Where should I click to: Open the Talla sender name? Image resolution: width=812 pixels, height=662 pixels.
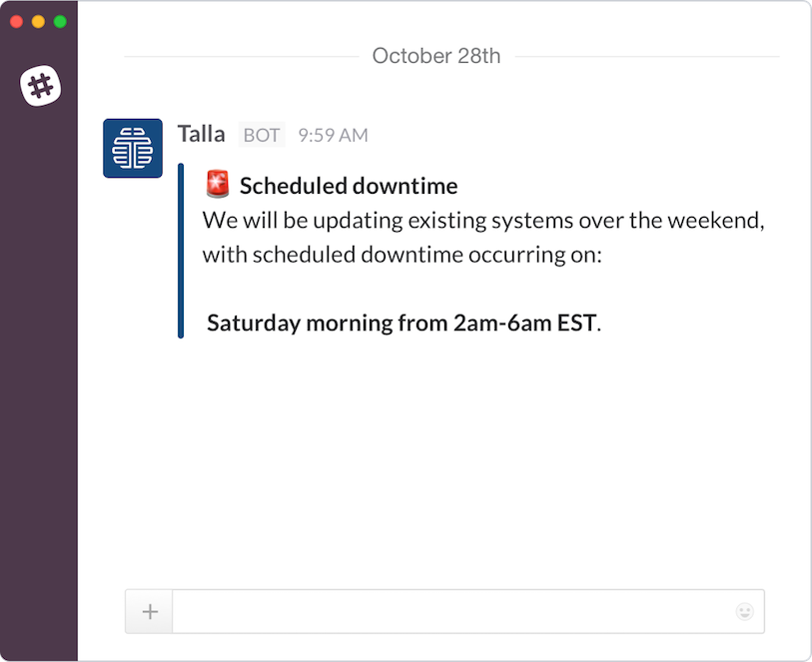coord(201,134)
